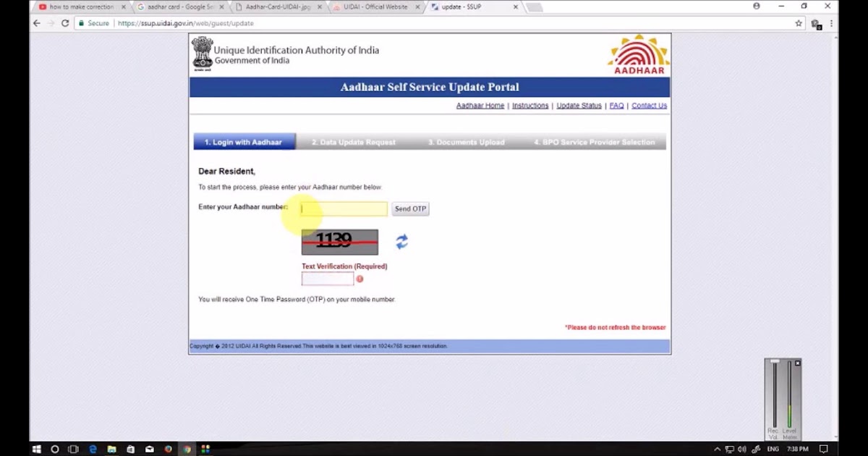Open Task View on the taskbar

(74, 449)
